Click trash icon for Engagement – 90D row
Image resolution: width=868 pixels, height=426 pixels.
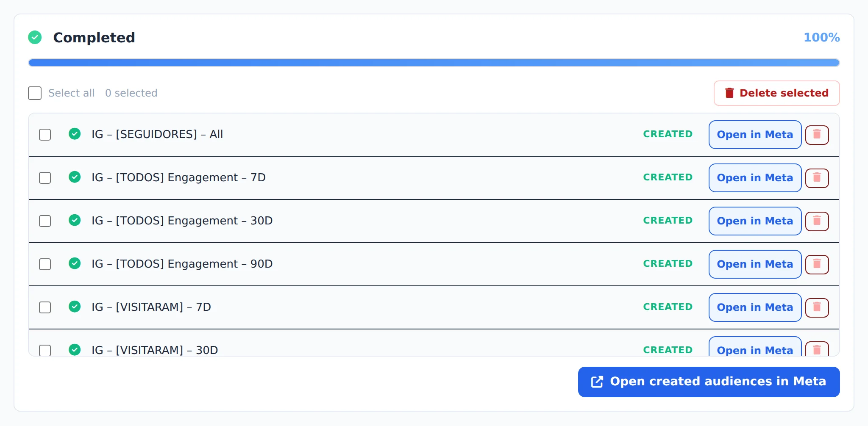click(x=817, y=264)
